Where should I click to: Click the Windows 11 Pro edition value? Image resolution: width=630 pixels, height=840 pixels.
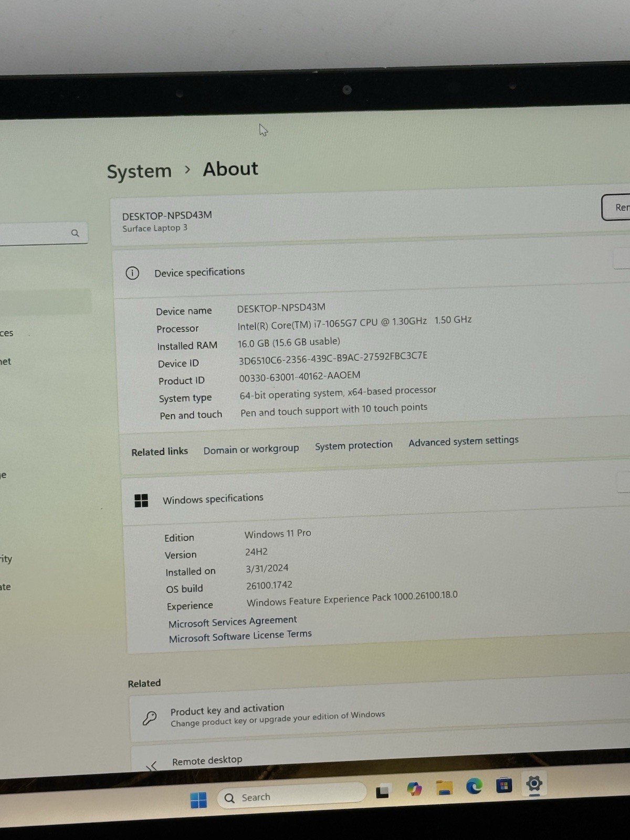[x=278, y=534]
